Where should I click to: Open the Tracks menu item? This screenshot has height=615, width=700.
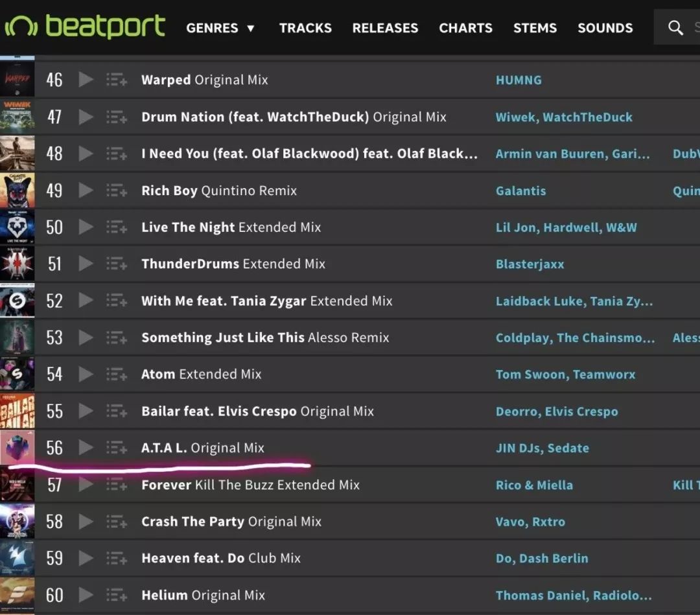click(x=305, y=28)
